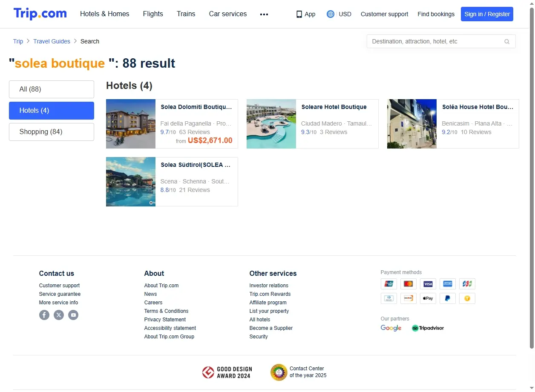Open the Hotels & Homes menu

click(105, 14)
